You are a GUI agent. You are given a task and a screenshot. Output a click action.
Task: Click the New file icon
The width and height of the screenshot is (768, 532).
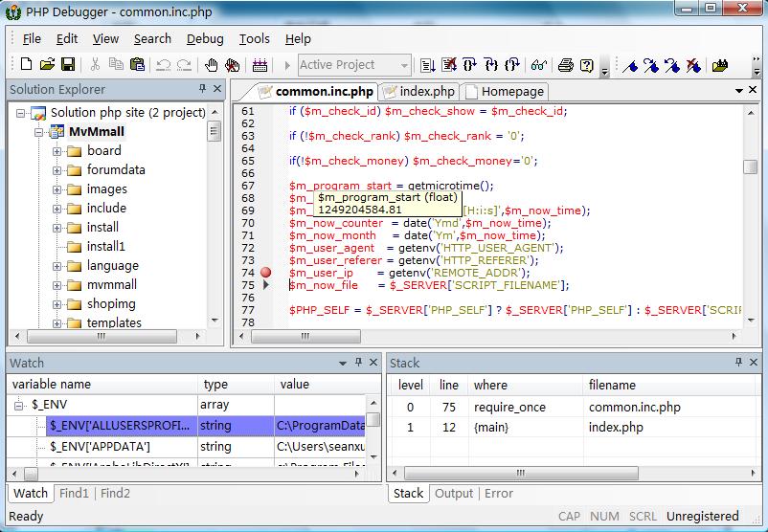pyautogui.click(x=26, y=65)
